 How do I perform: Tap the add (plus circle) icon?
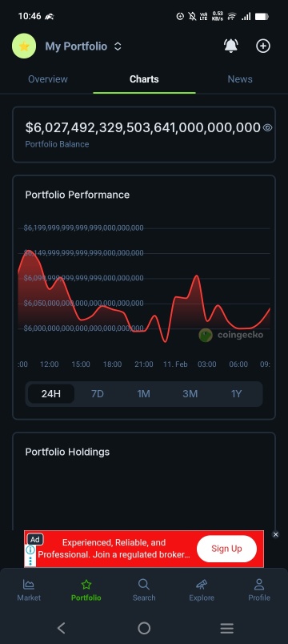coord(263,46)
